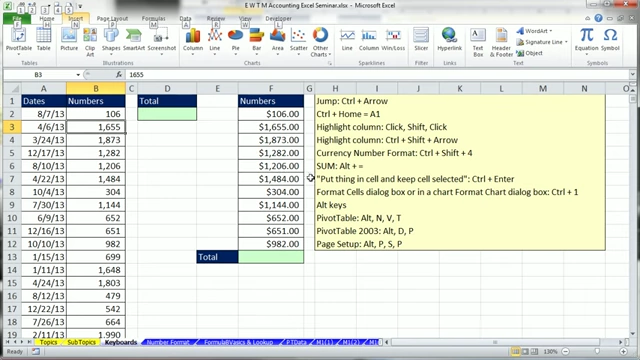640x360 pixels.
Task: Insert an Object from the Text group
Action: pyautogui.click(x=529, y=53)
